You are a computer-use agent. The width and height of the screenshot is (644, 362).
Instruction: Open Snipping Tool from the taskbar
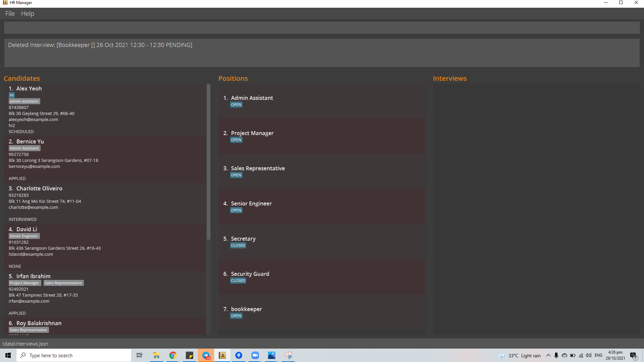point(288,355)
